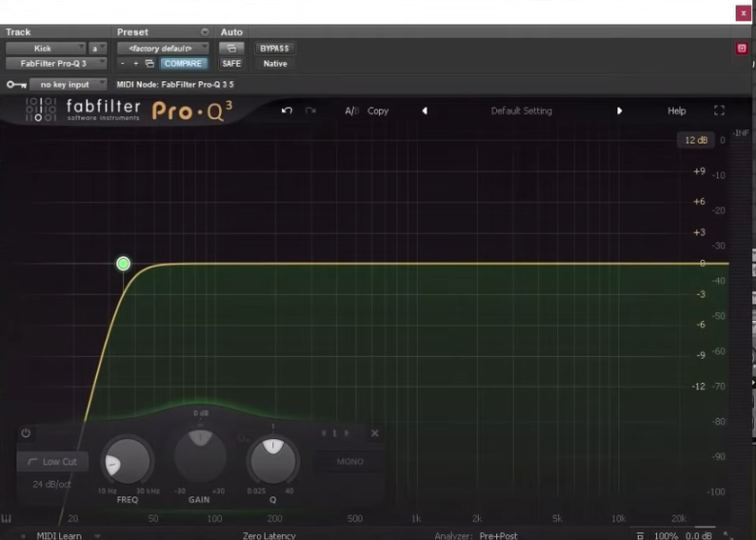
Task: Click the 0 dB gain readout above GAIN knob
Action: point(201,413)
